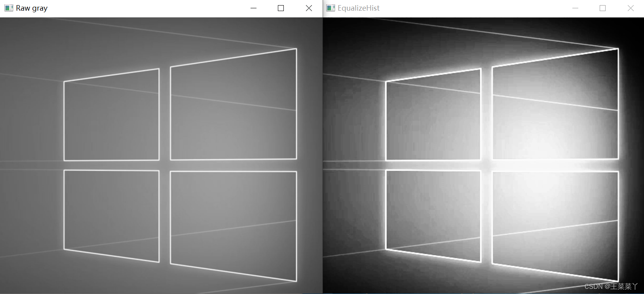The width and height of the screenshot is (644, 294).
Task: Click the EqualizeHist title text
Action: [x=359, y=8]
